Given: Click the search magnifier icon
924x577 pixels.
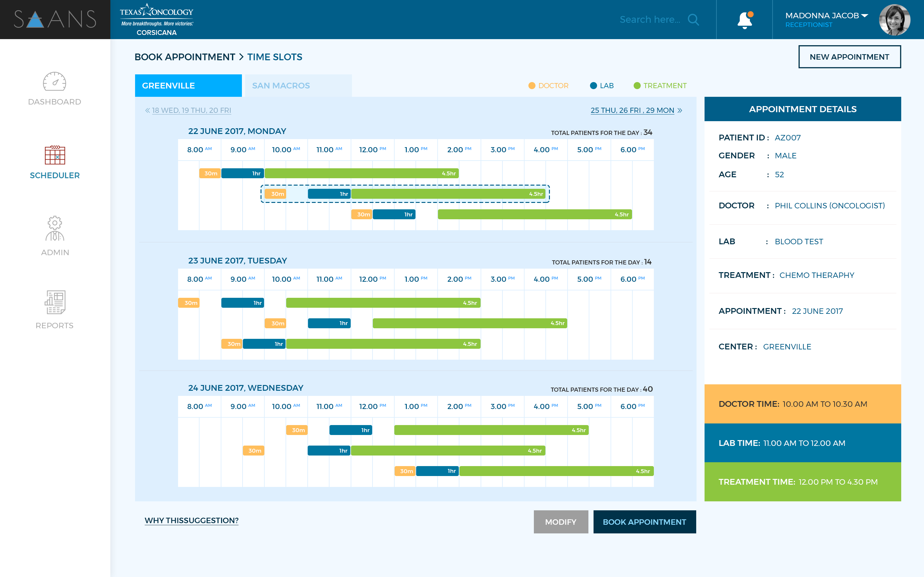Looking at the screenshot, I should tap(693, 20).
